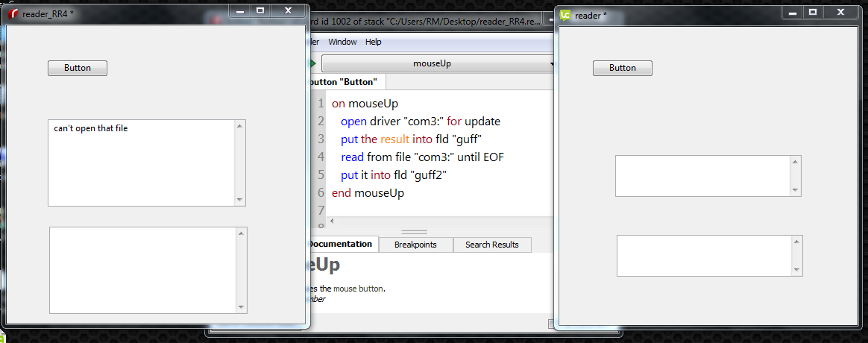
Task: Click code line "open driver com3: for update"
Action: pyautogui.click(x=420, y=121)
